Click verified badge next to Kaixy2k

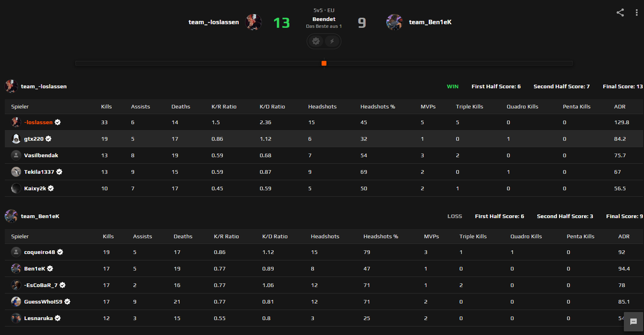pos(51,188)
